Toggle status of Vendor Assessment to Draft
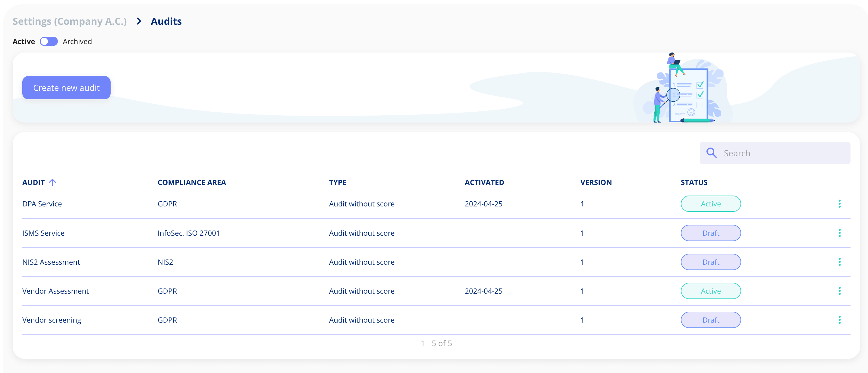Image resolution: width=868 pixels, height=373 pixels. 711,290
